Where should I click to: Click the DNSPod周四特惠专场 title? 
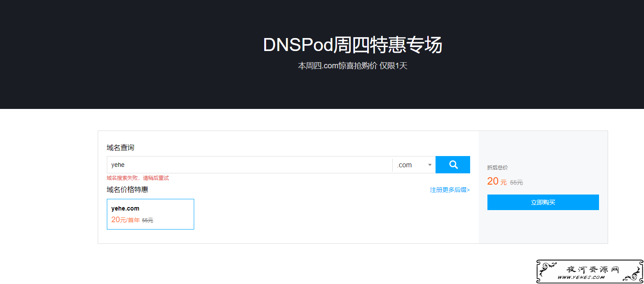(352, 45)
